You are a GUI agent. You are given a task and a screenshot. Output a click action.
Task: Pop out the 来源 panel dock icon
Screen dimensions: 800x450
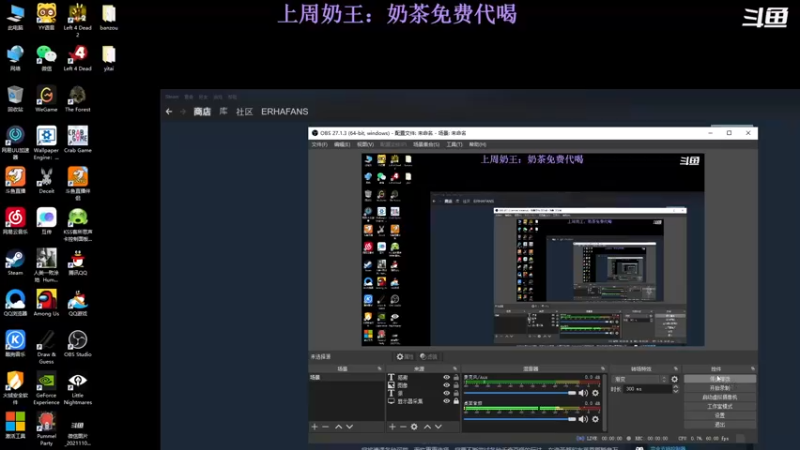(455, 368)
